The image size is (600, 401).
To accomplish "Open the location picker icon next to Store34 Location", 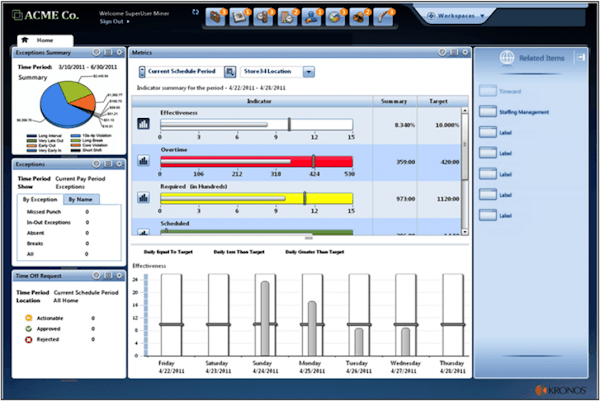I will (230, 72).
